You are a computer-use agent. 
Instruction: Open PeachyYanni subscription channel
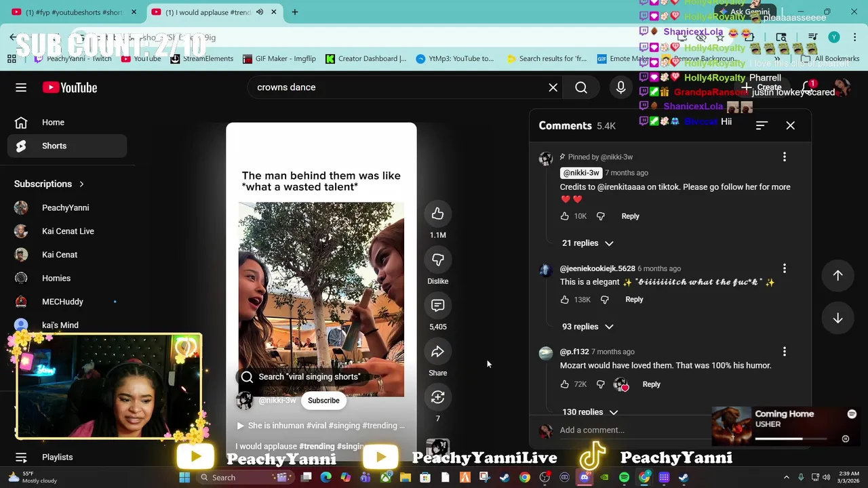[67, 208]
